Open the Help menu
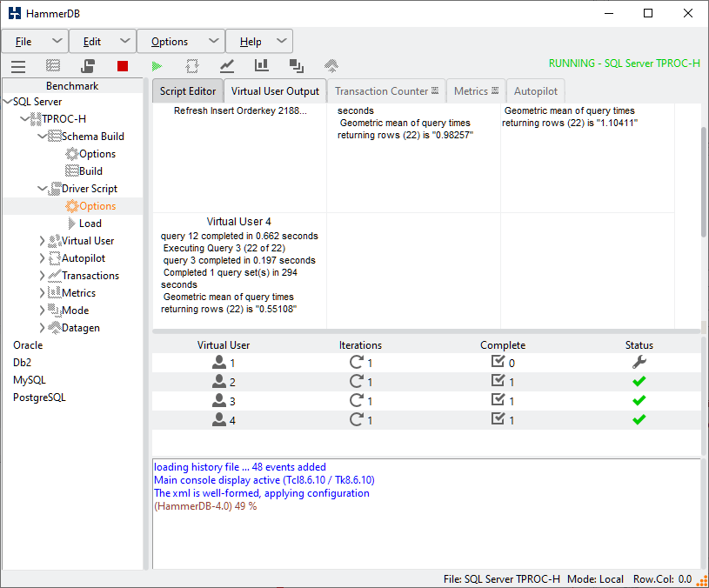 (x=259, y=42)
